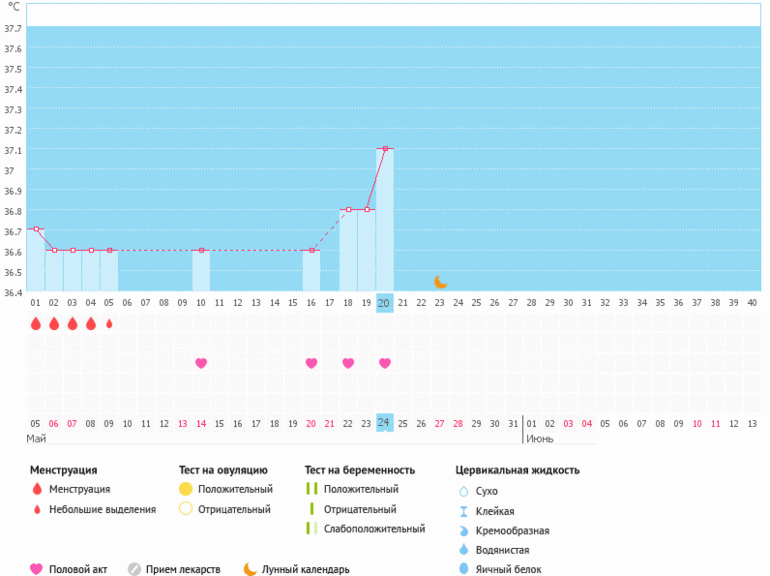Click the yellow positive ovulation test icon
The width and height of the screenshot is (770, 576).
click(x=185, y=489)
